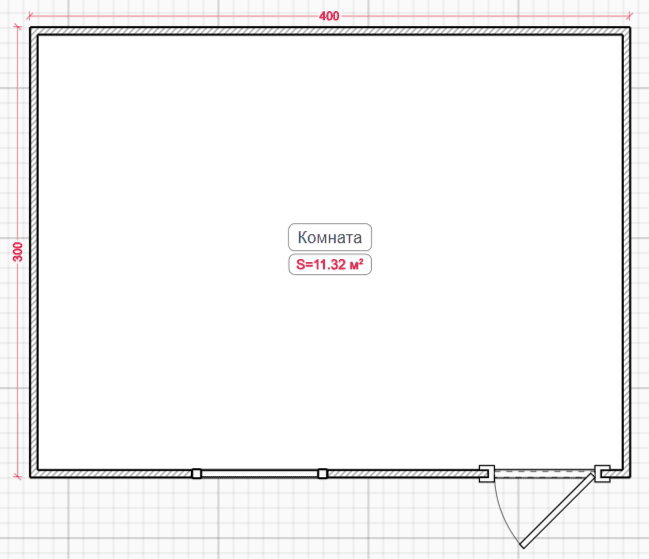Select the open door leaf
Viewport: 649px width, 559px height.
[x=558, y=511]
